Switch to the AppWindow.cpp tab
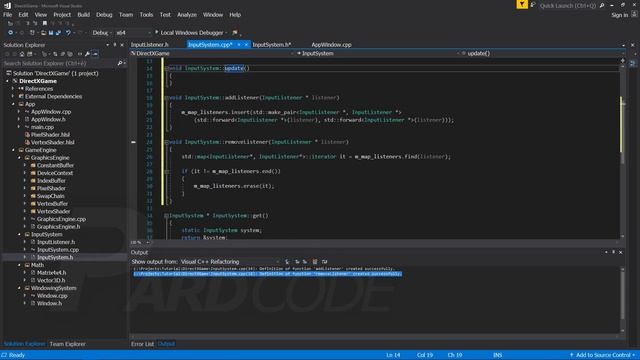This screenshot has height=360, width=640. point(331,44)
